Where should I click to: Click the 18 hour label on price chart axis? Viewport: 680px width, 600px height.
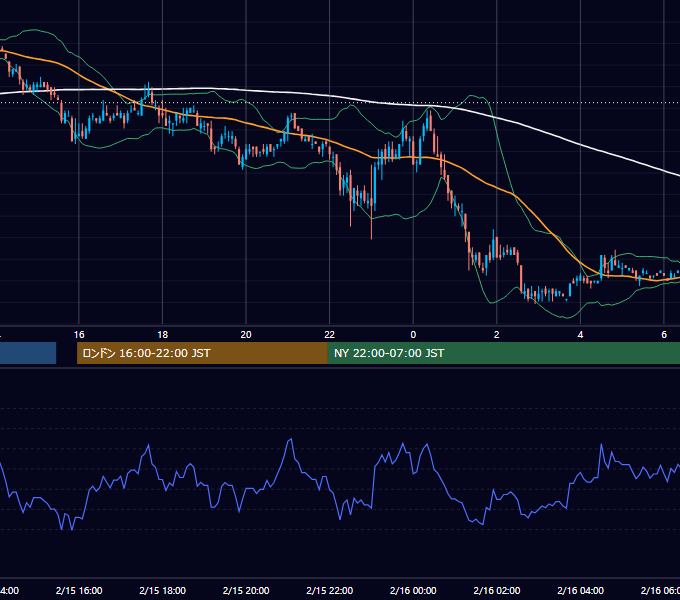point(163,335)
